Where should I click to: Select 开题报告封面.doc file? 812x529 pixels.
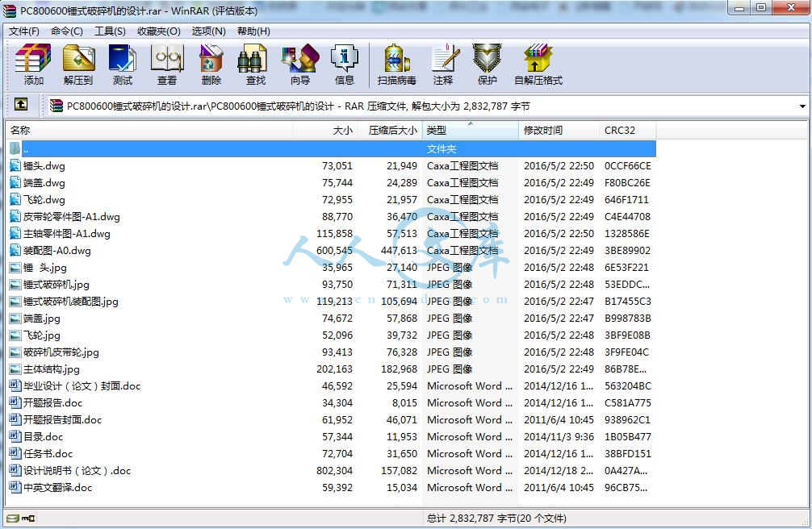pyautogui.click(x=332, y=420)
